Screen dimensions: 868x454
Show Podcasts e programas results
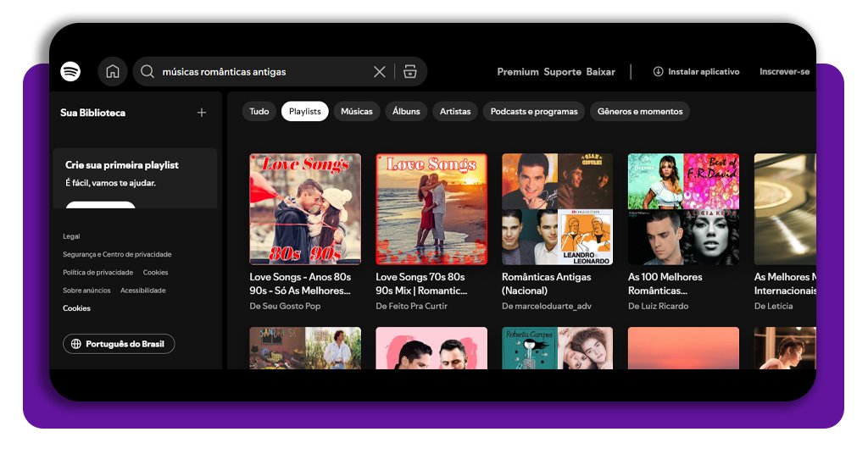(x=534, y=112)
